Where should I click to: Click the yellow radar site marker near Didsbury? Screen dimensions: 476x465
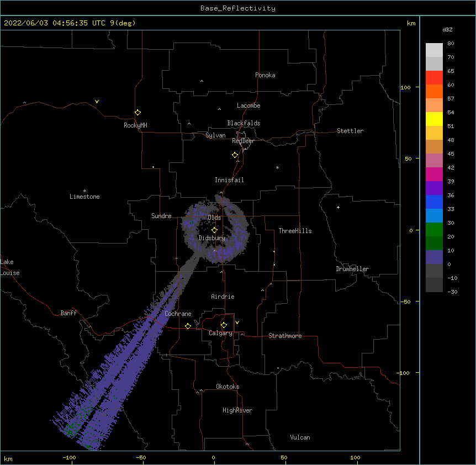[x=214, y=230]
